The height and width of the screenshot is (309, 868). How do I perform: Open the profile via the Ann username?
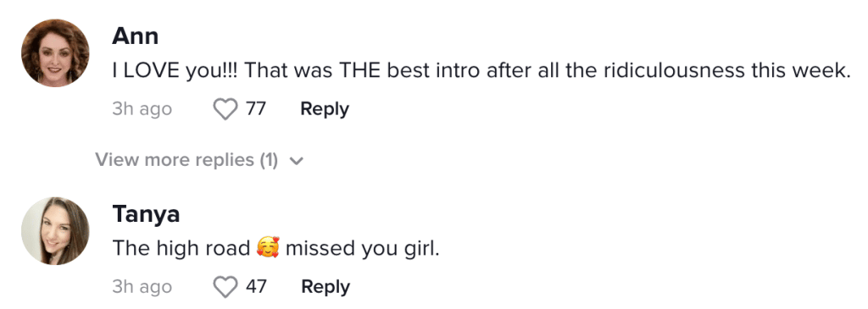click(135, 36)
